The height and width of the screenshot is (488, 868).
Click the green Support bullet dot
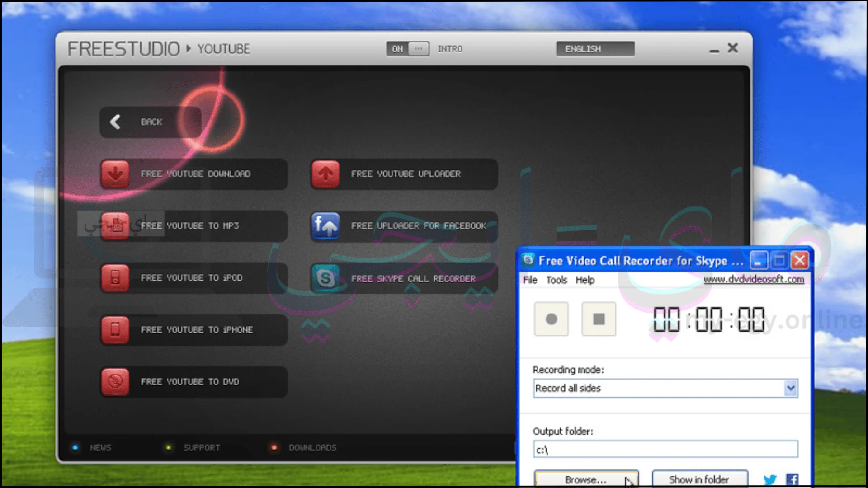point(169,448)
